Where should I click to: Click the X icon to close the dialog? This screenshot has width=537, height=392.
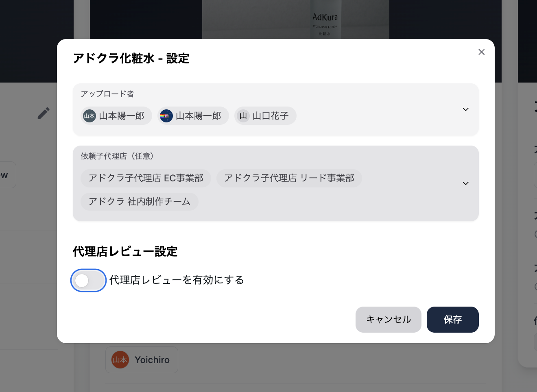coord(482,52)
